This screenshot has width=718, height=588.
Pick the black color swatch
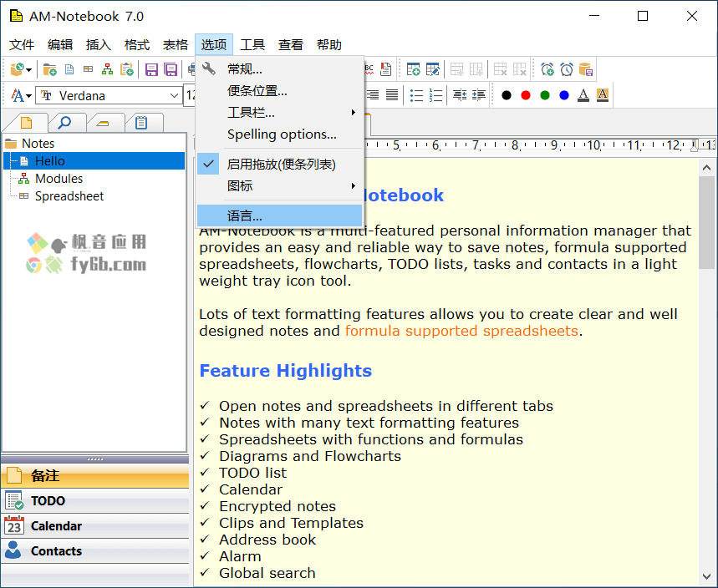507,95
